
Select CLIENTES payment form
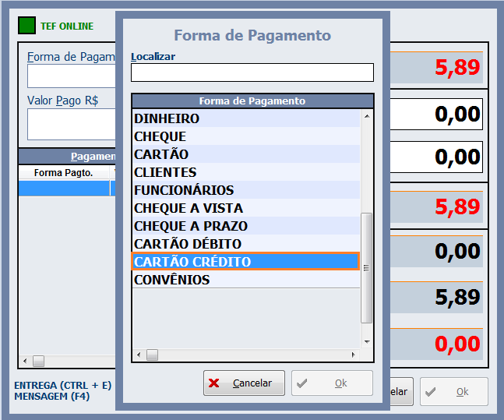(x=165, y=172)
